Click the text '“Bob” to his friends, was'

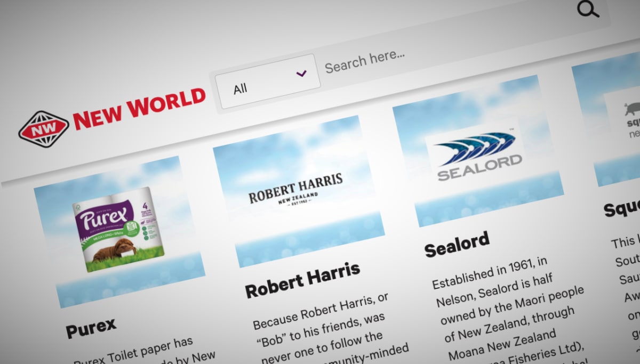(320, 330)
